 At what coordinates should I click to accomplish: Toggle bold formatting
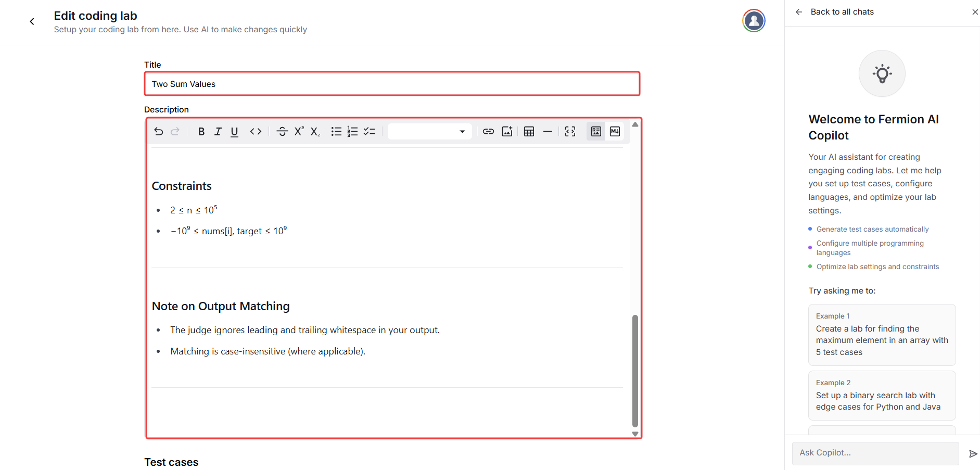click(201, 132)
